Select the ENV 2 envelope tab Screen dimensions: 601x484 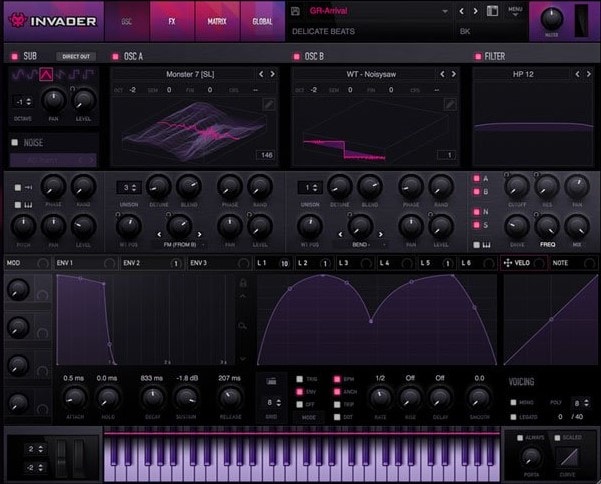coord(133,262)
